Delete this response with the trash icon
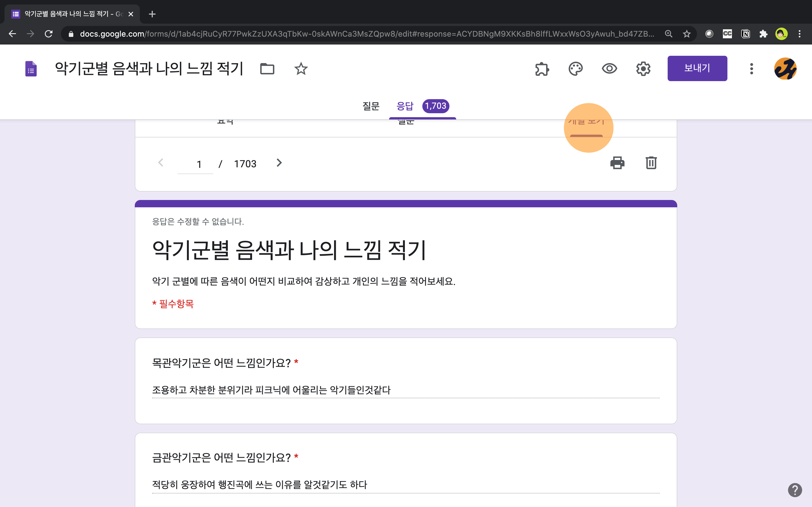The image size is (812, 507). click(651, 163)
